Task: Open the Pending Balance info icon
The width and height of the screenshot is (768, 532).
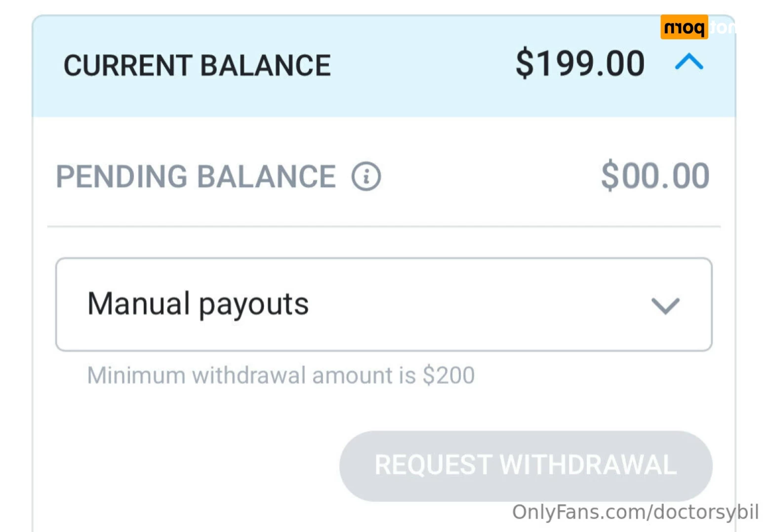Action: [366, 176]
